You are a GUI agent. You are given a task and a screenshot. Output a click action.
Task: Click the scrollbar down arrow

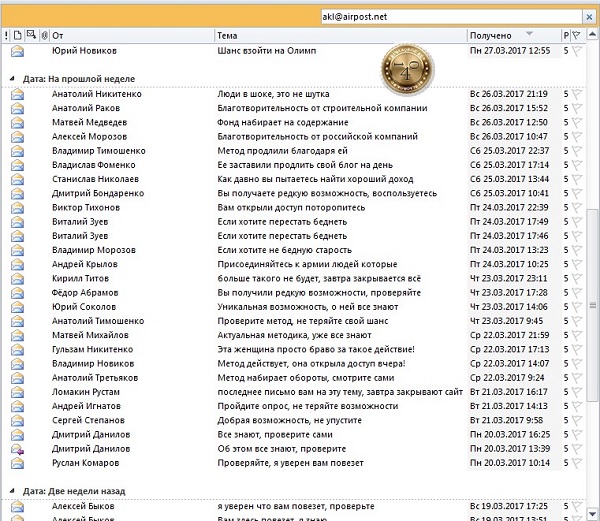tap(592, 513)
